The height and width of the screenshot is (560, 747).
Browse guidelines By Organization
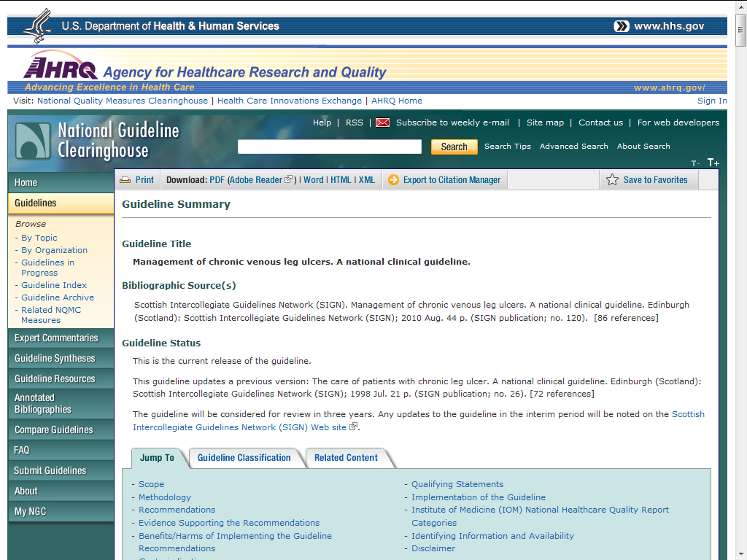[x=54, y=250]
